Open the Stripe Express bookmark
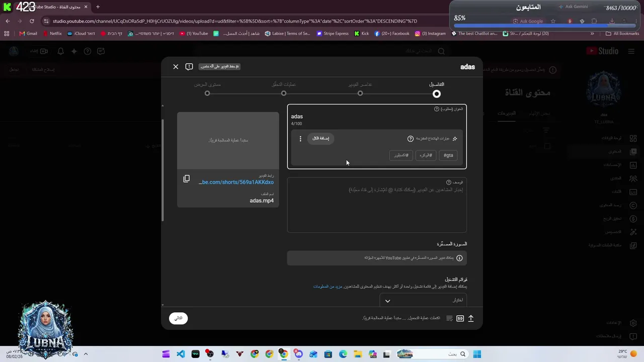The image size is (644, 362). [333, 34]
